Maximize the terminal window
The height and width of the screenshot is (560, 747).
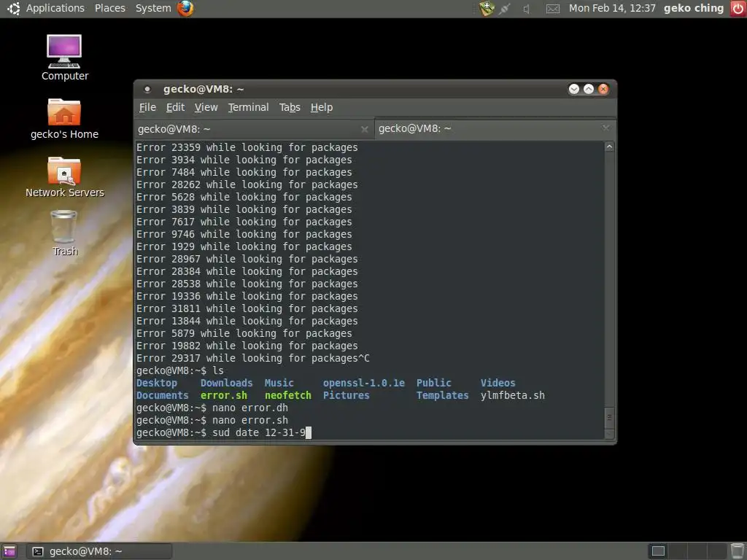pyautogui.click(x=589, y=89)
